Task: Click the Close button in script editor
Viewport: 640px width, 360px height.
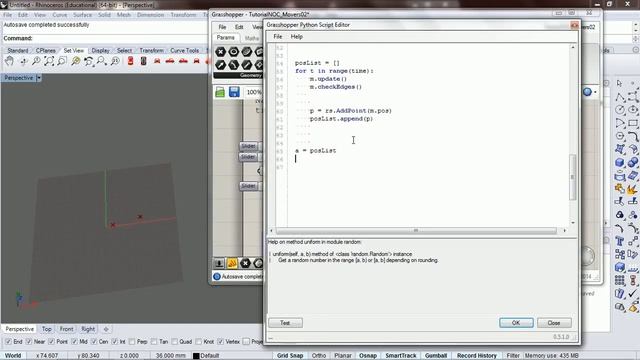Action: click(x=554, y=323)
